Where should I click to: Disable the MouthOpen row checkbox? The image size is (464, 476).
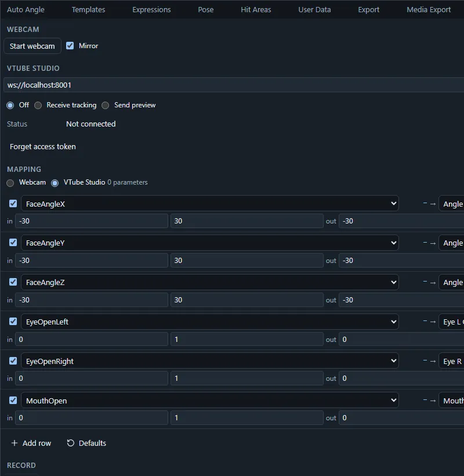click(13, 400)
